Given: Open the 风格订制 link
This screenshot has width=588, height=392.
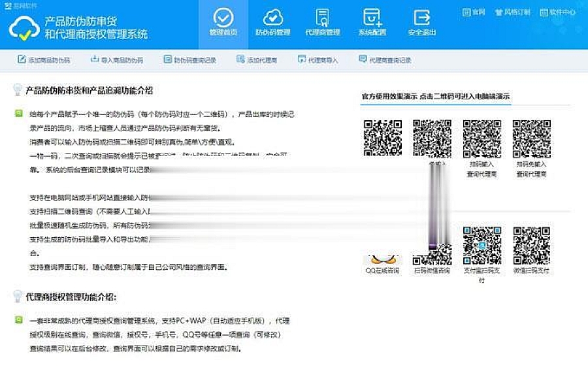Looking at the screenshot, I should coord(513,12).
